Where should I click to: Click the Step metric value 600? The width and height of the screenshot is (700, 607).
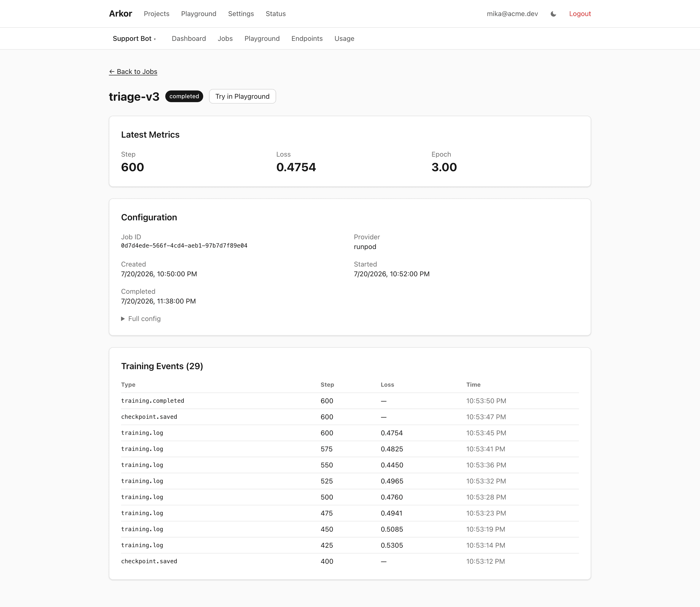pyautogui.click(x=133, y=167)
